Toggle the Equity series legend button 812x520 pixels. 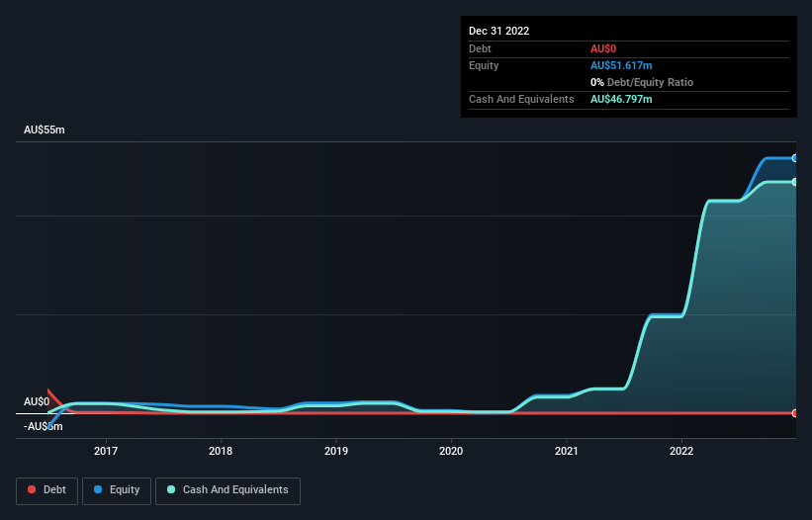(x=117, y=490)
